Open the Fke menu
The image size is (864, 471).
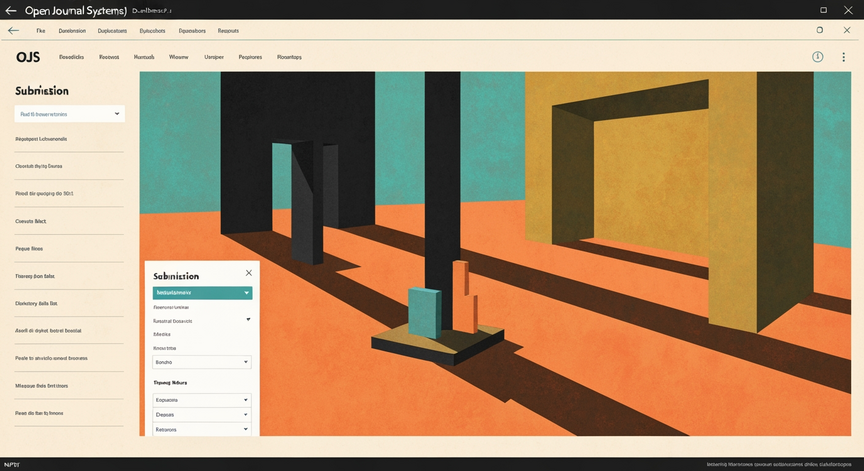click(41, 31)
